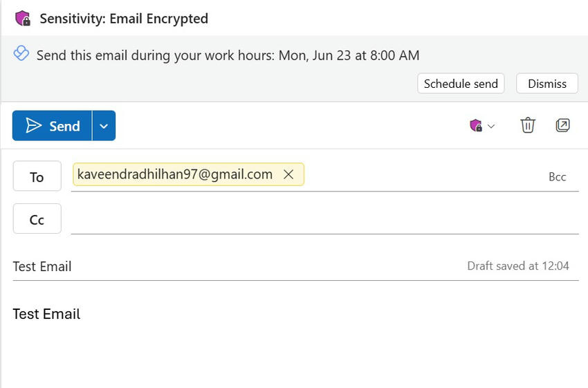The width and height of the screenshot is (588, 388).
Task: Click the Email Encrypted shield icon
Action: click(x=23, y=19)
